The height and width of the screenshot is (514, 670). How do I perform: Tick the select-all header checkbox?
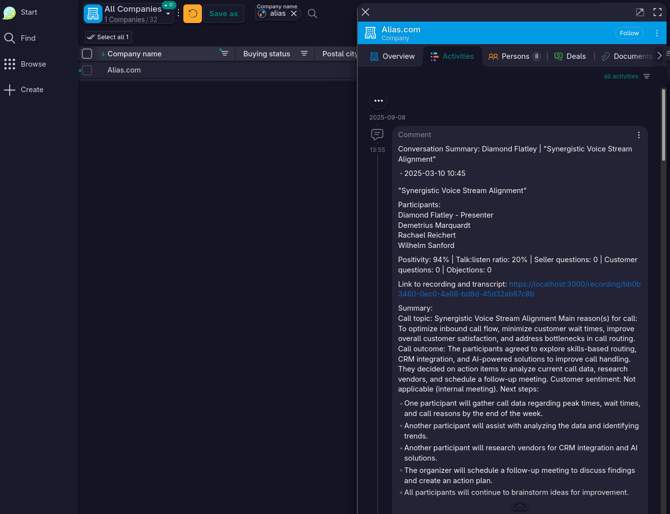(x=87, y=54)
